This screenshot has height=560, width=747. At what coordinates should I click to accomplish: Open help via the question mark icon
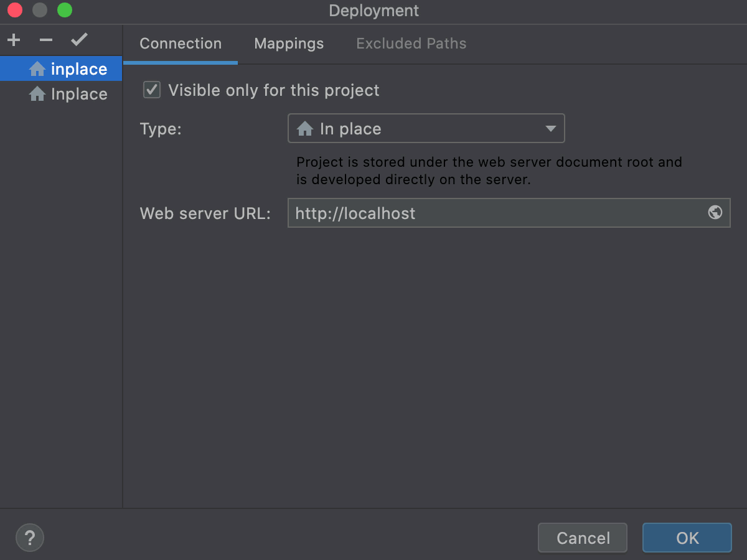click(29, 537)
